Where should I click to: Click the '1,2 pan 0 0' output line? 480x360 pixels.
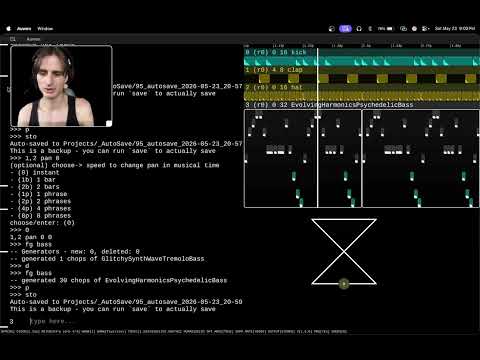pyautogui.click(x=31, y=237)
